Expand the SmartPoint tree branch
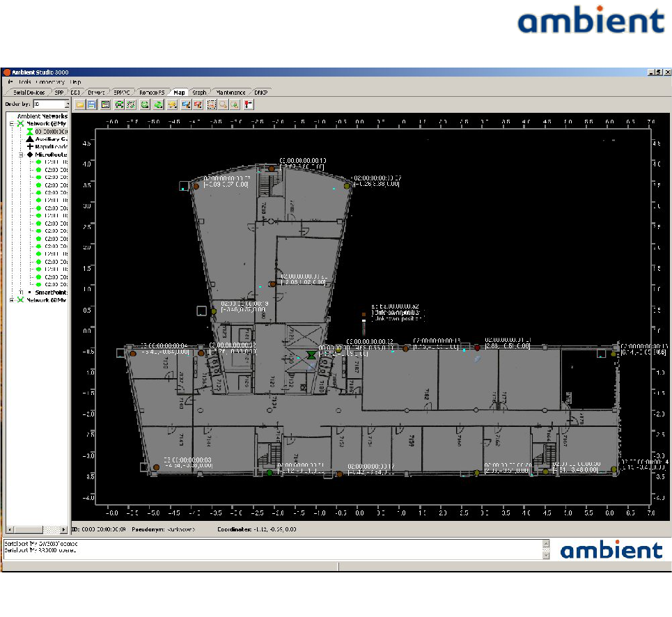The image size is (672, 617). coord(21,292)
